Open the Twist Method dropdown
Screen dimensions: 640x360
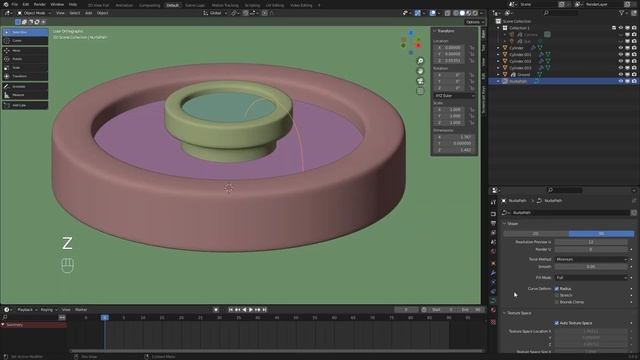(x=591, y=259)
